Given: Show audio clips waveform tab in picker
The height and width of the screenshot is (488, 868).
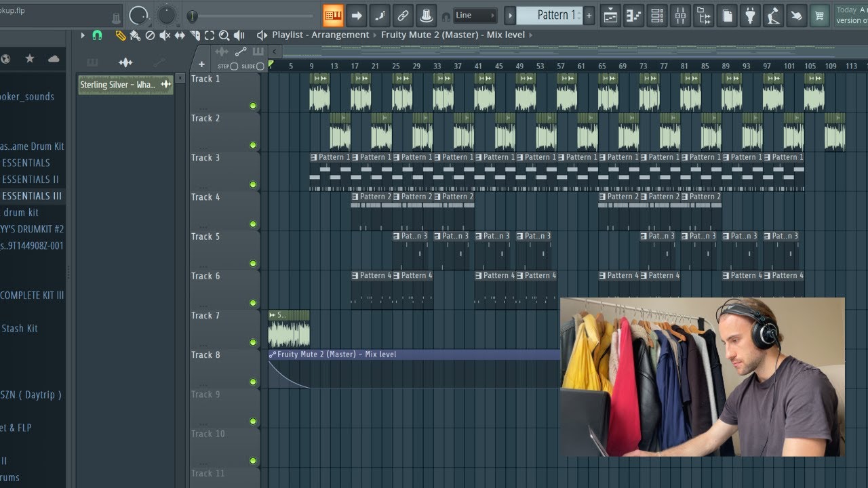Looking at the screenshot, I should pos(125,62).
